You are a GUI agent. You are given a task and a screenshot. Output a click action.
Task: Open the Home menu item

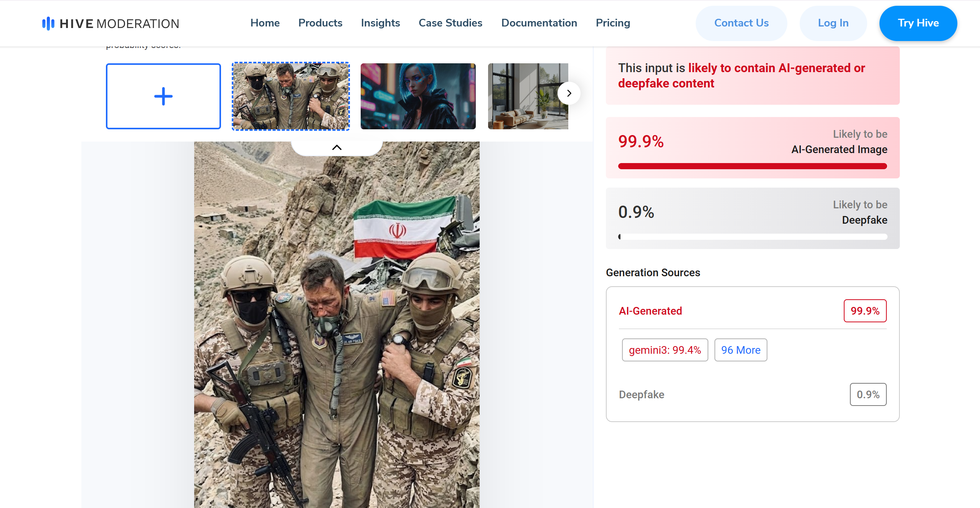265,23
